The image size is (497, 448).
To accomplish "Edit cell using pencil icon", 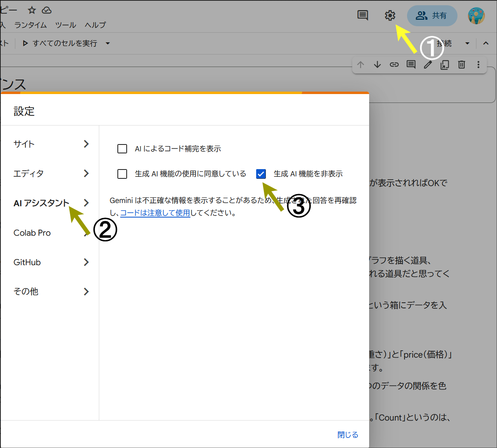I will (428, 65).
